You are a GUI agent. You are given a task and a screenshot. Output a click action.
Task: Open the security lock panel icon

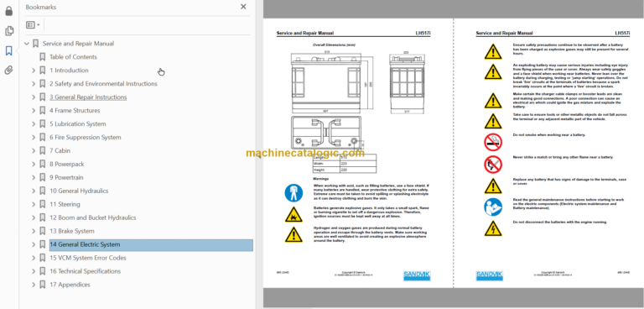[x=8, y=11]
